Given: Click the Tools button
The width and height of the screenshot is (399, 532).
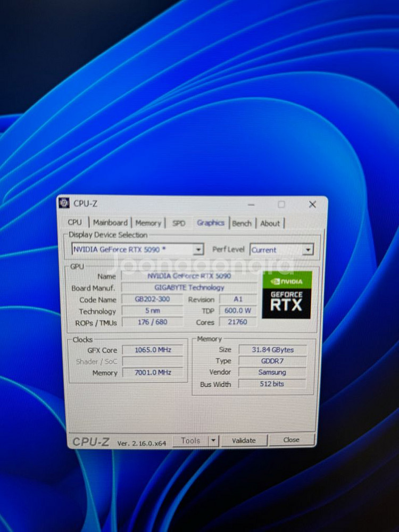Looking at the screenshot, I should pos(190,440).
